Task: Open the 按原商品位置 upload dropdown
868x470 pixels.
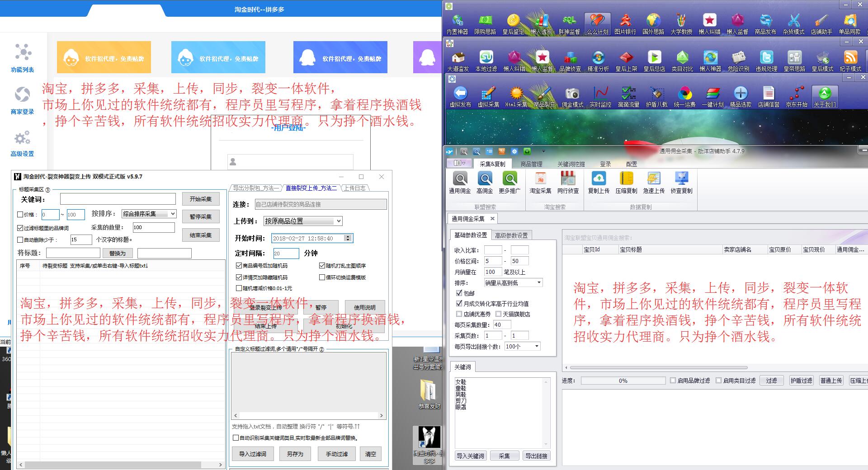Action: point(338,221)
